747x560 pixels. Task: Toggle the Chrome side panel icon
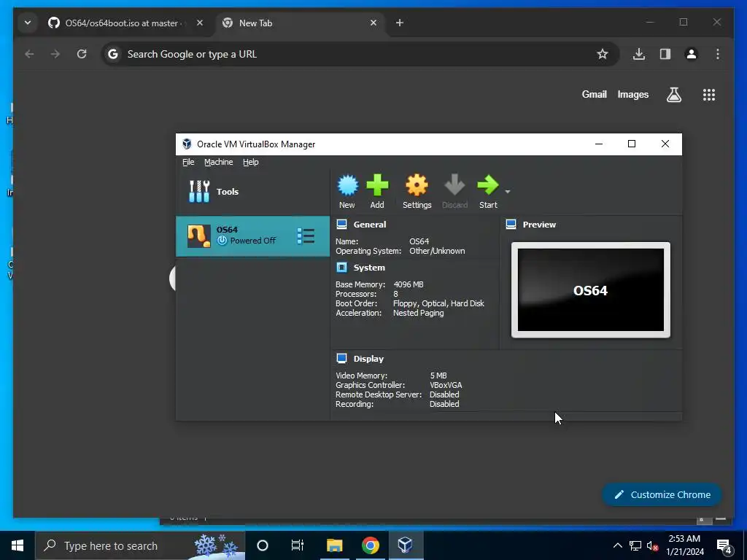click(x=665, y=54)
